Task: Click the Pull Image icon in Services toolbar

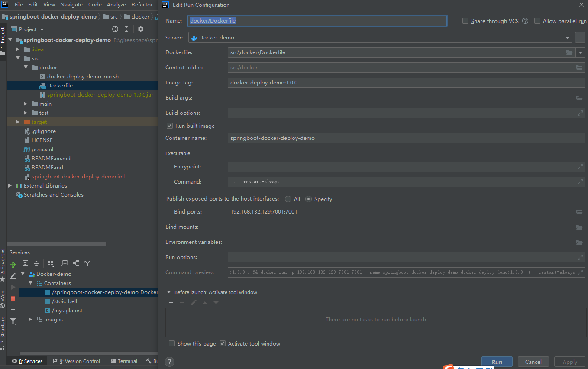Action: coord(76,263)
